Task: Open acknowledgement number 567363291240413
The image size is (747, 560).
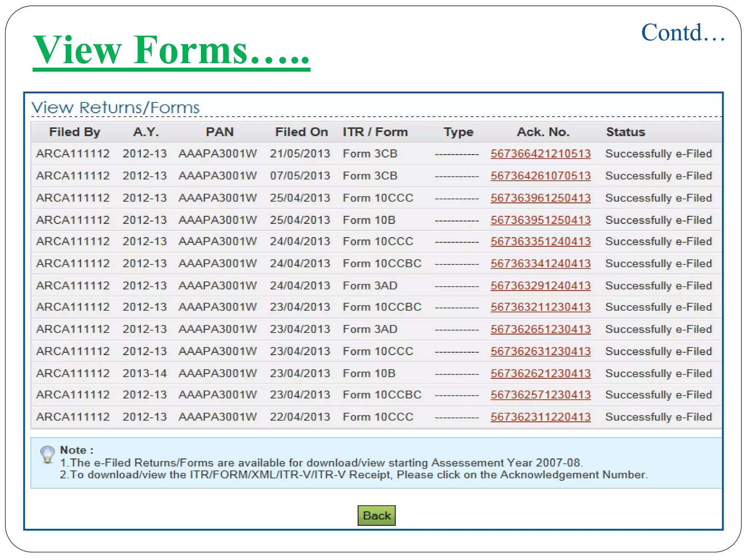Action: point(541,286)
